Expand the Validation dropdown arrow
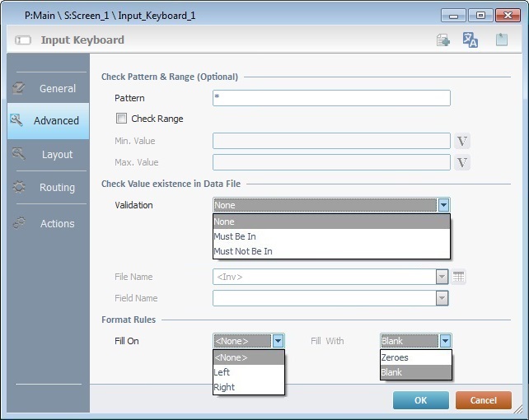The width and height of the screenshot is (529, 420). pyautogui.click(x=443, y=205)
